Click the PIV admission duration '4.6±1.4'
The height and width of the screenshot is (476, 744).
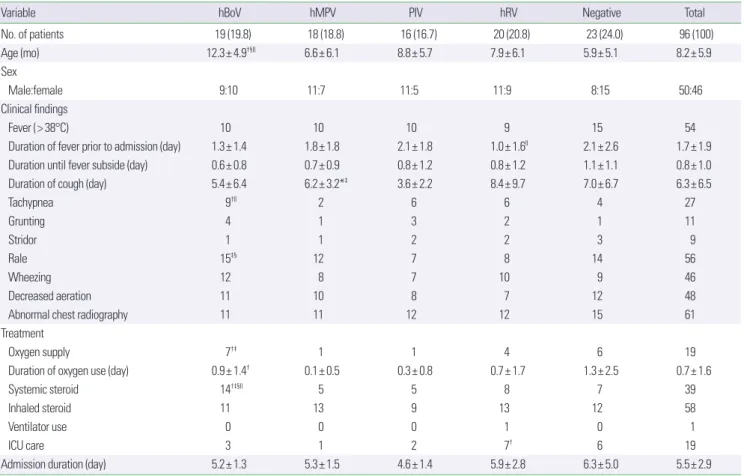(415, 464)
